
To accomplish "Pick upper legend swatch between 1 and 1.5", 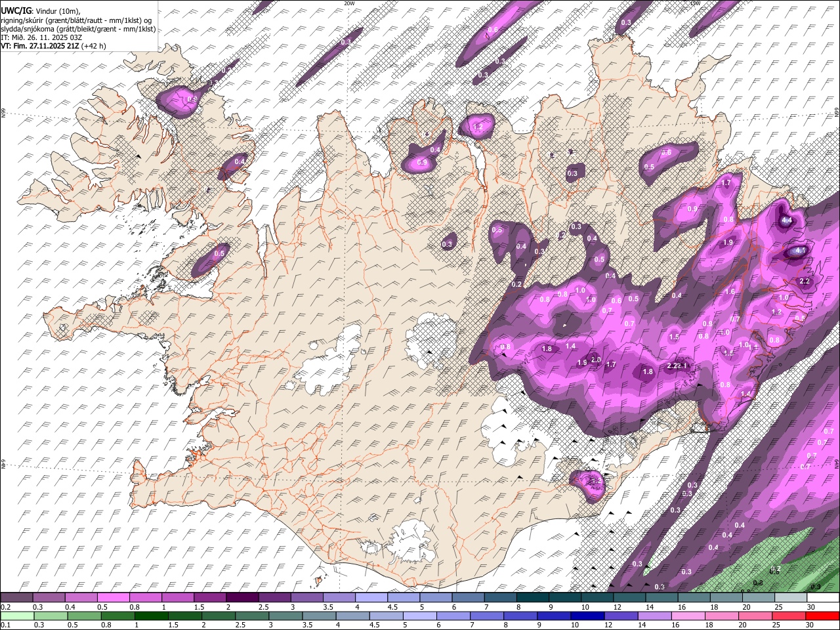I will 178,598.
